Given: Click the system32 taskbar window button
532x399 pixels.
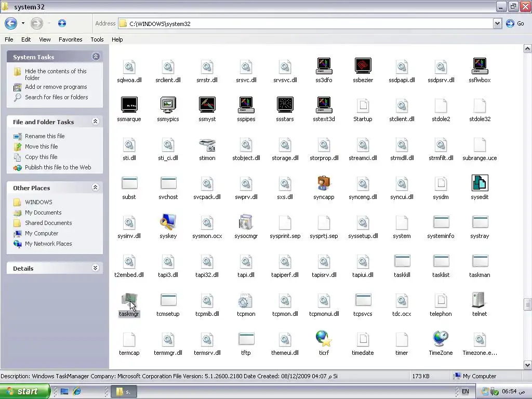Looking at the screenshot, I should pyautogui.click(x=124, y=392).
